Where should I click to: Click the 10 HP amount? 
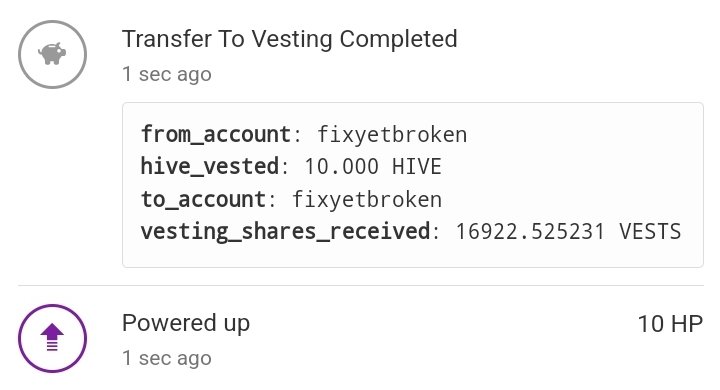click(x=670, y=324)
